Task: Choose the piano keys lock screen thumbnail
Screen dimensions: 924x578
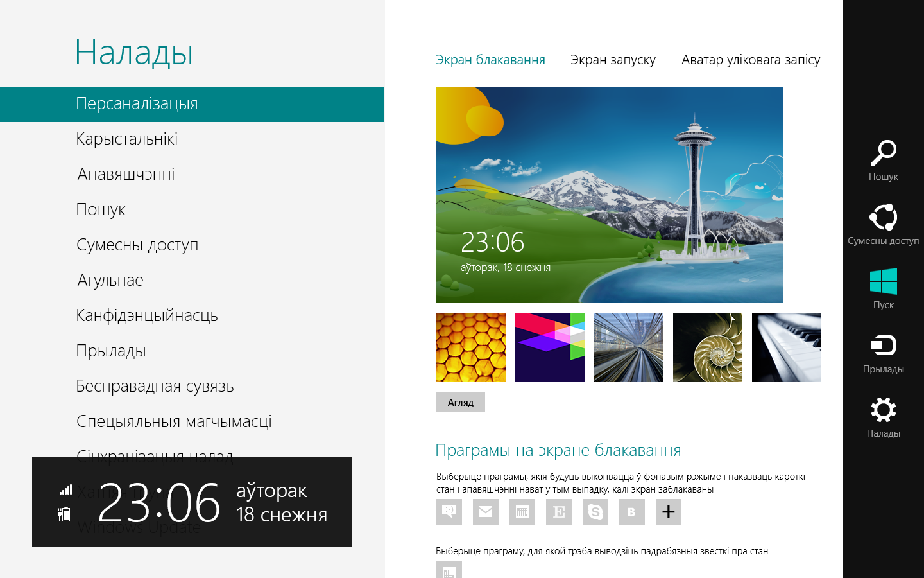Action: pyautogui.click(x=787, y=347)
